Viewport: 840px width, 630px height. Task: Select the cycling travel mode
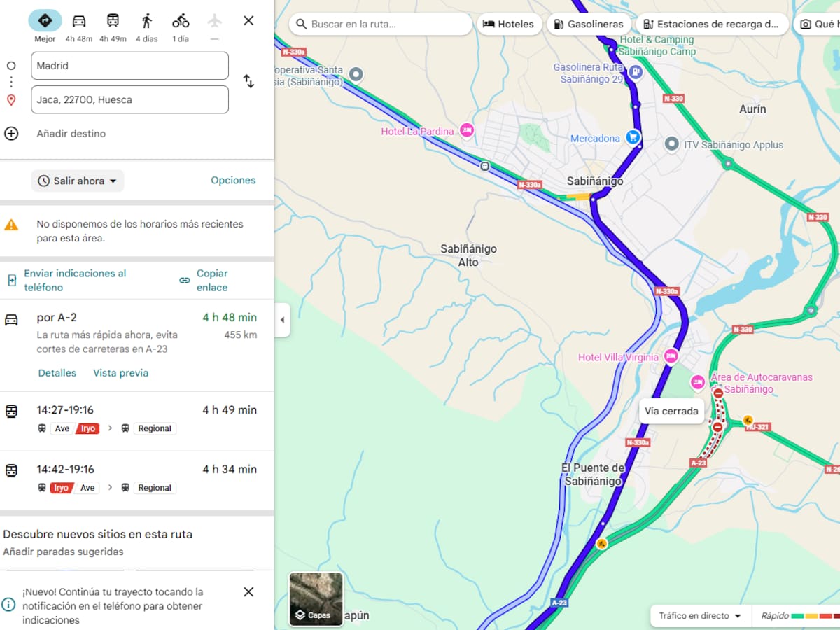[181, 21]
